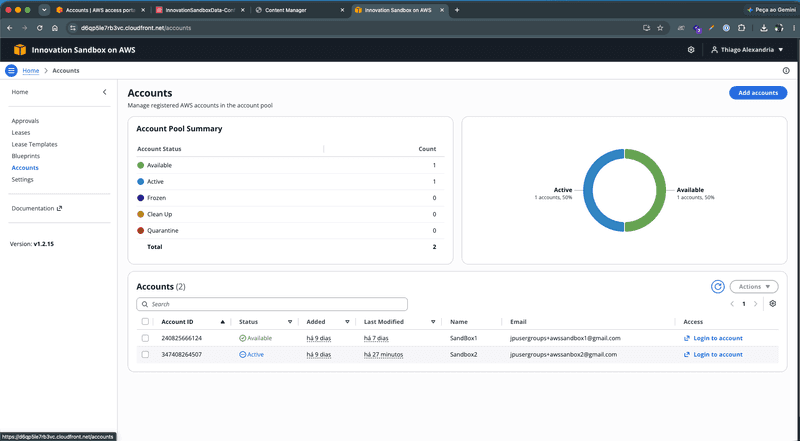Collapse the side navigation with chevron
800x441 pixels.
coord(105,92)
